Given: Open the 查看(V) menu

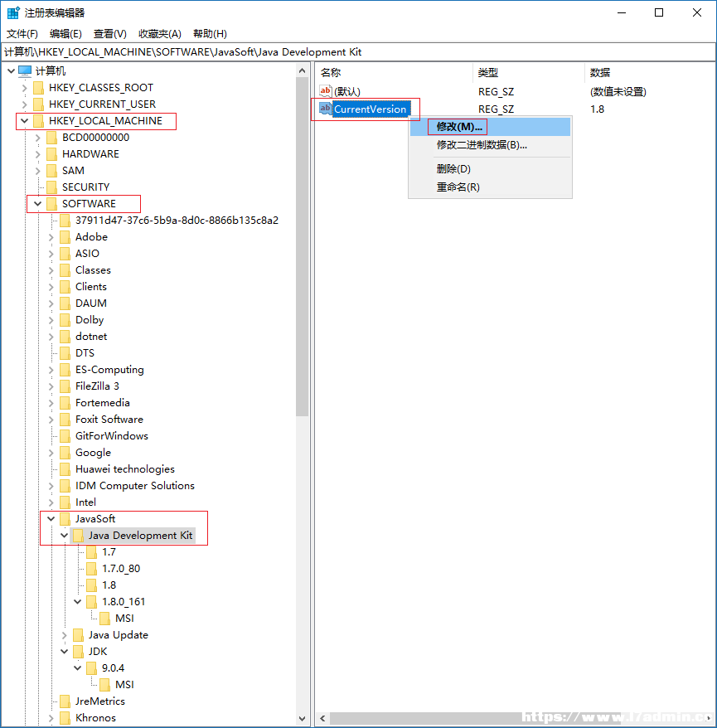Looking at the screenshot, I should [110, 34].
